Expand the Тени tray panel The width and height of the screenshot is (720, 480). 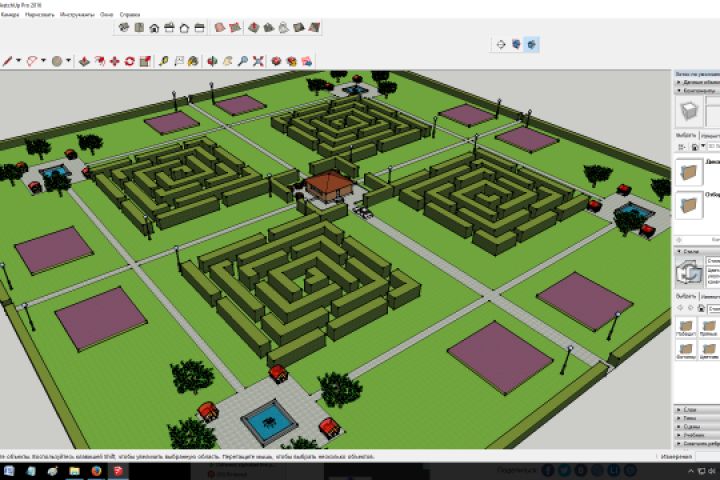tap(697, 418)
